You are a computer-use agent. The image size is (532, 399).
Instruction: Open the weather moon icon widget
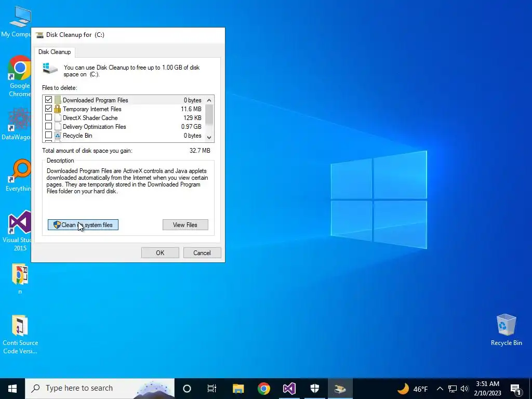403,389
